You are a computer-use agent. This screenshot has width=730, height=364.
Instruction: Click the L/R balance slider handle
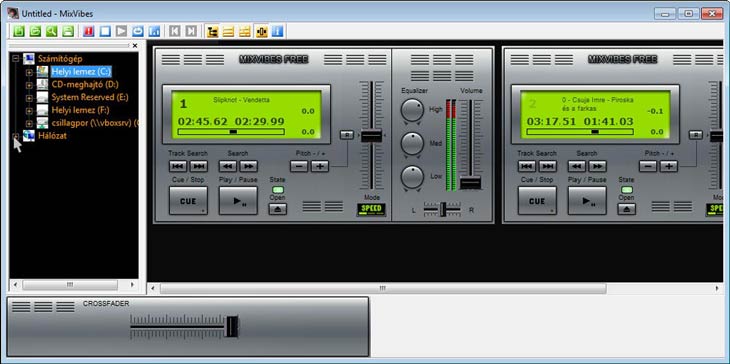click(443, 209)
